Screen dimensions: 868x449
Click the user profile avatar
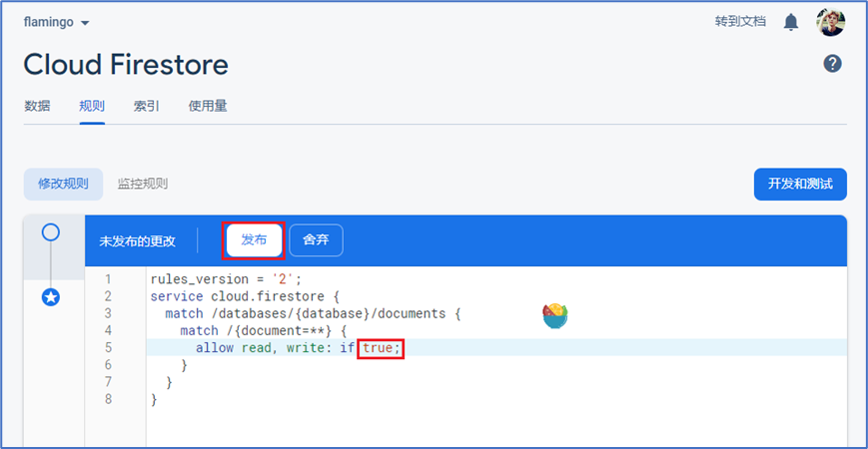tap(830, 22)
